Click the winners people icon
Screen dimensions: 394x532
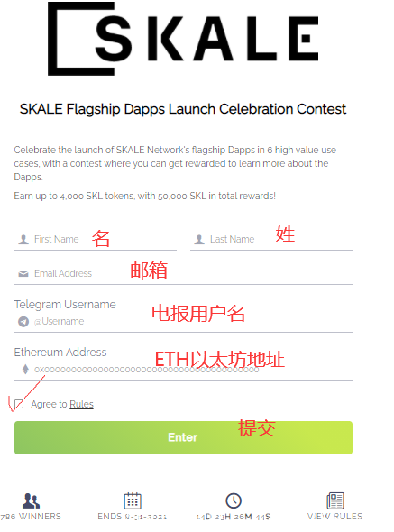click(x=31, y=500)
